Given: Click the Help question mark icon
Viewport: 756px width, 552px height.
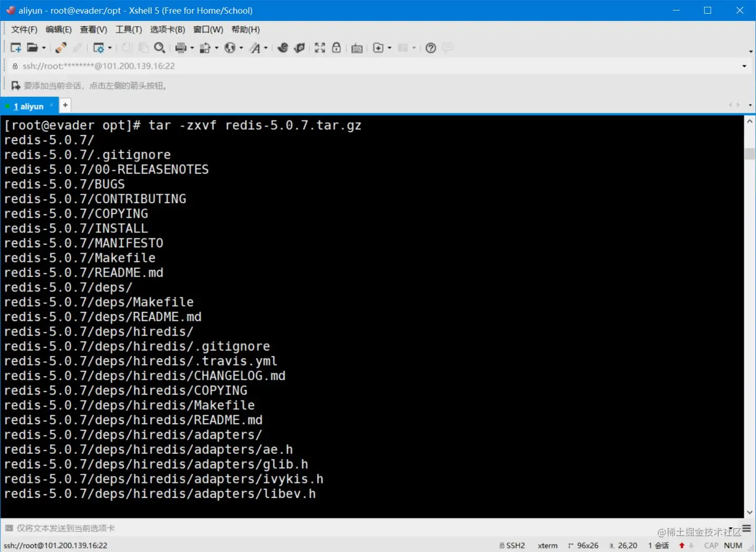Looking at the screenshot, I should tap(430, 48).
